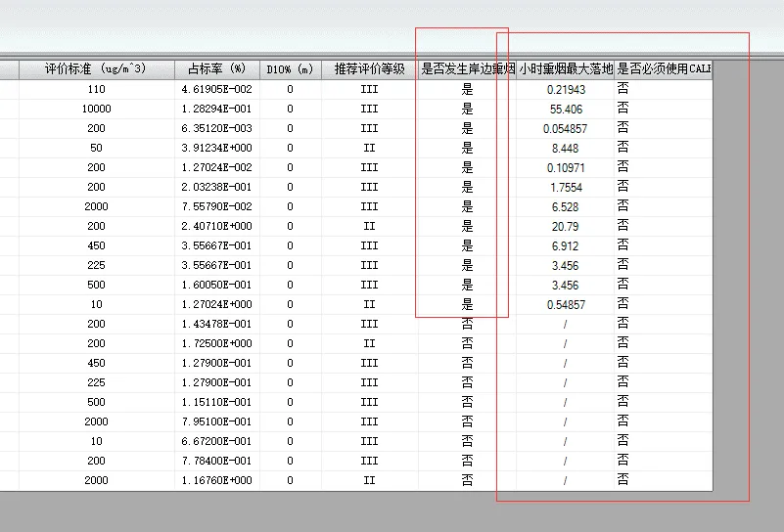Click the standard value 50
The height and width of the screenshot is (532, 784).
tap(97, 148)
